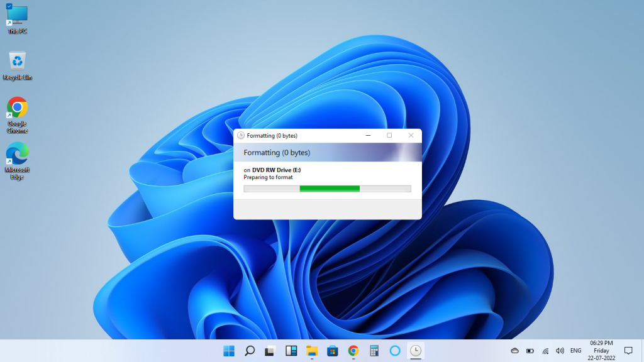This screenshot has height=362, width=644.
Task: Open the Notification Center
Action: tap(628, 351)
